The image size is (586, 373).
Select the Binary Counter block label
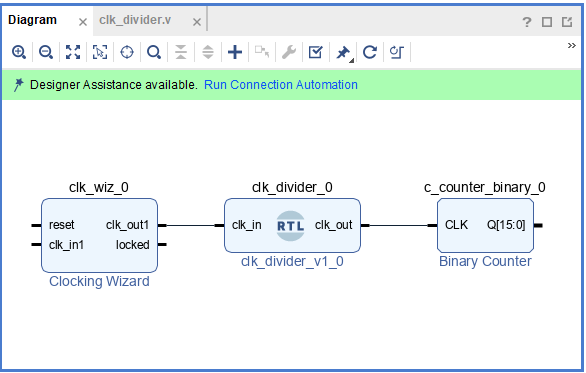(x=485, y=261)
